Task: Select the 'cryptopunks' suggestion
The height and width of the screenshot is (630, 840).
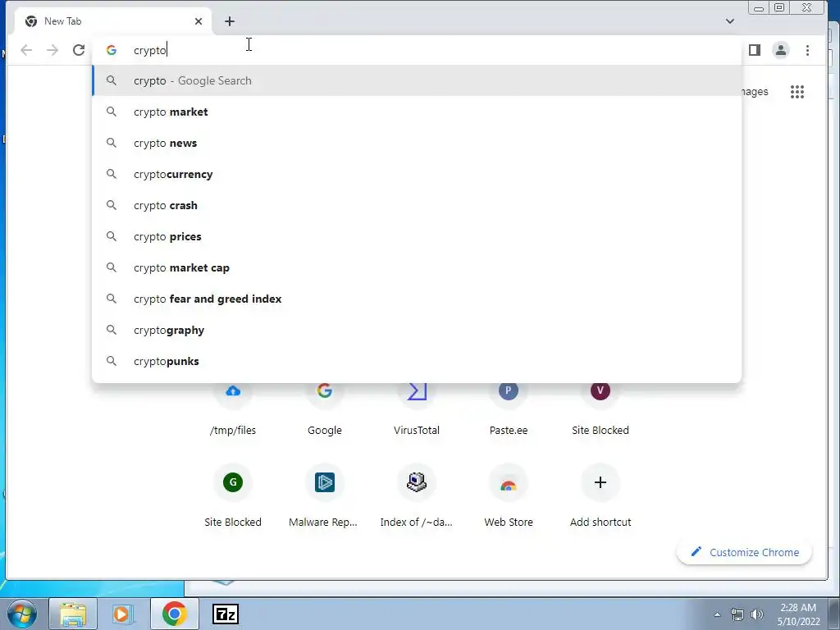Action: (x=417, y=361)
